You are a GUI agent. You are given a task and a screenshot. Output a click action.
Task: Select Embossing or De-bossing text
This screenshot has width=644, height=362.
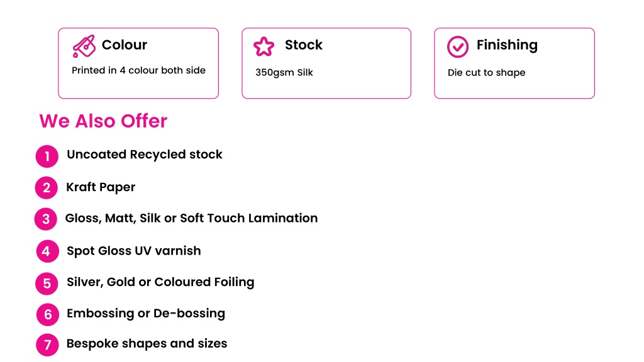coord(146,314)
